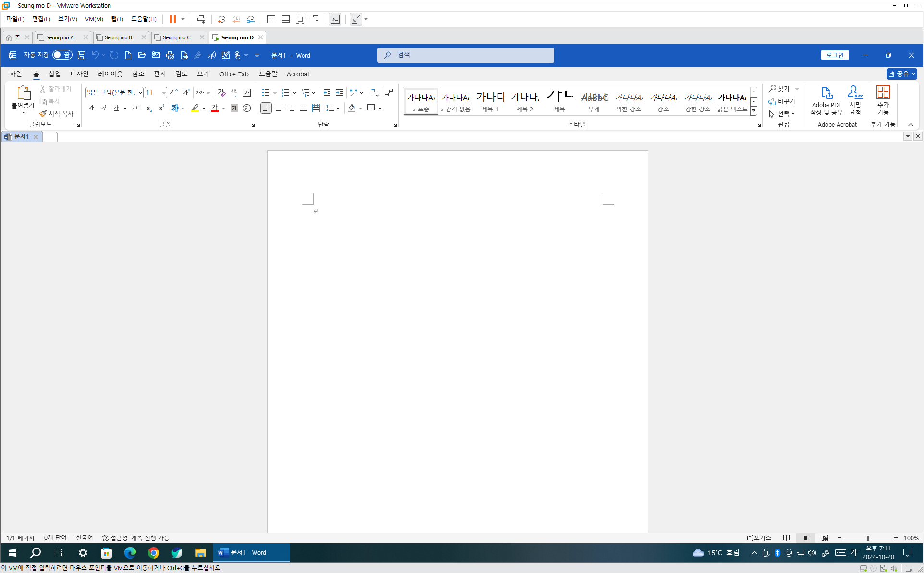The height and width of the screenshot is (573, 924).
Task: Apply strikethrough formatting
Action: 136,108
